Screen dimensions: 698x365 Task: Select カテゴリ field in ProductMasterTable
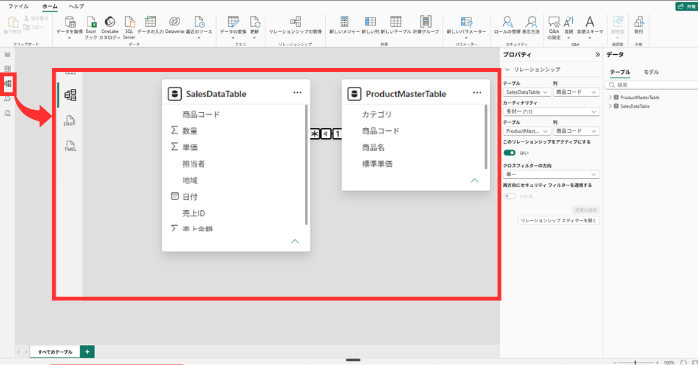point(377,114)
